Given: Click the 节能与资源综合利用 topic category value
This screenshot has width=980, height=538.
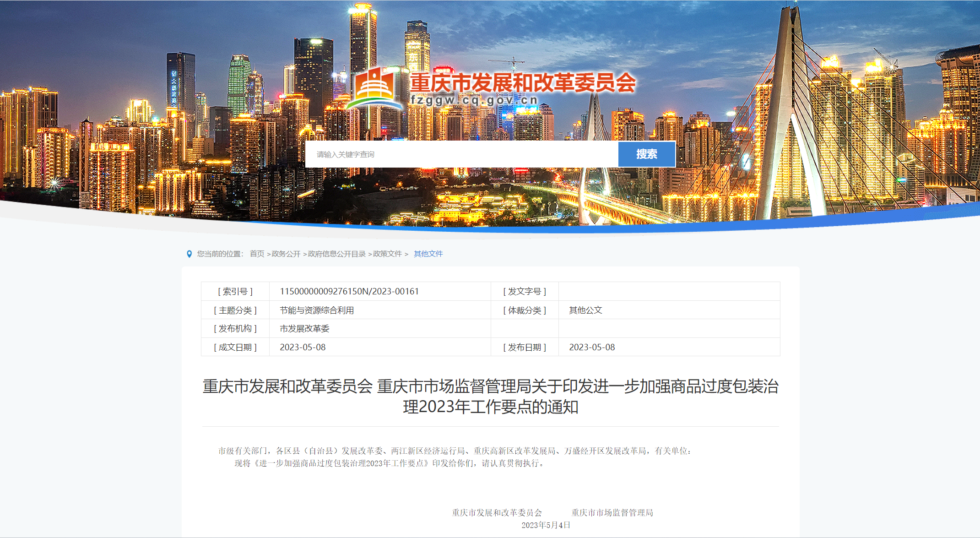Looking at the screenshot, I should 317,310.
